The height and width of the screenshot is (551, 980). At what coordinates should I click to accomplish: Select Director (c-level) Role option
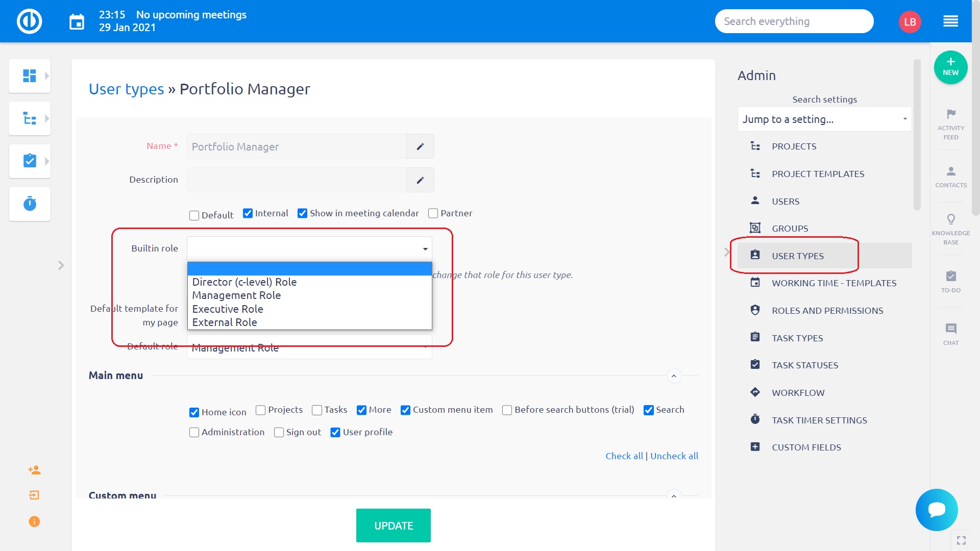pyautogui.click(x=309, y=282)
